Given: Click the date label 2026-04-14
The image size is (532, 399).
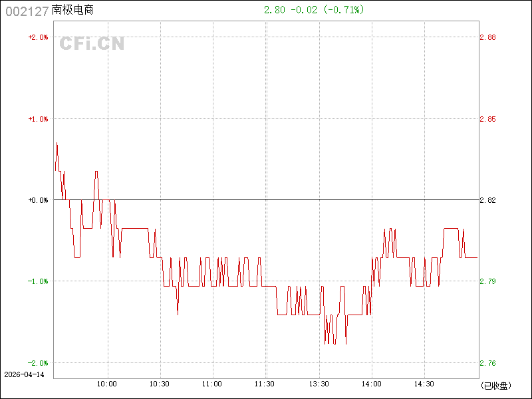Looking at the screenshot, I should point(23,375).
